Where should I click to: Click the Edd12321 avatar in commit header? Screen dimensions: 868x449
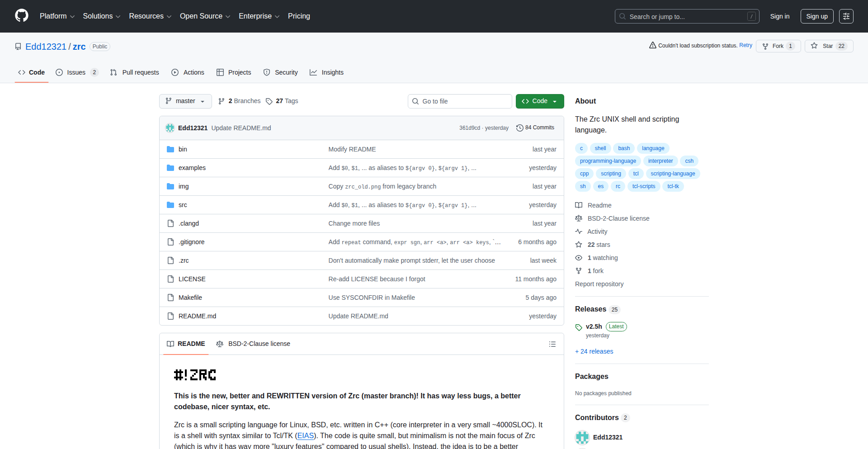tap(170, 128)
